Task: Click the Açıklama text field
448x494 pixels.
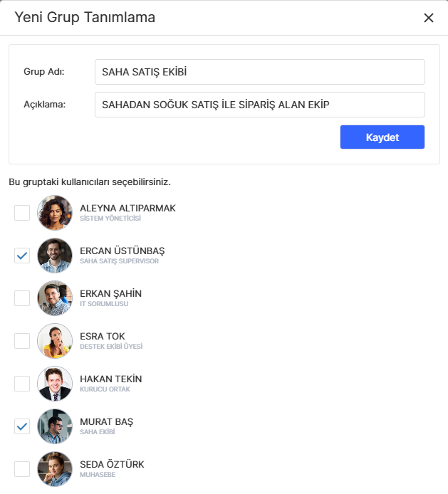Action: pos(259,105)
